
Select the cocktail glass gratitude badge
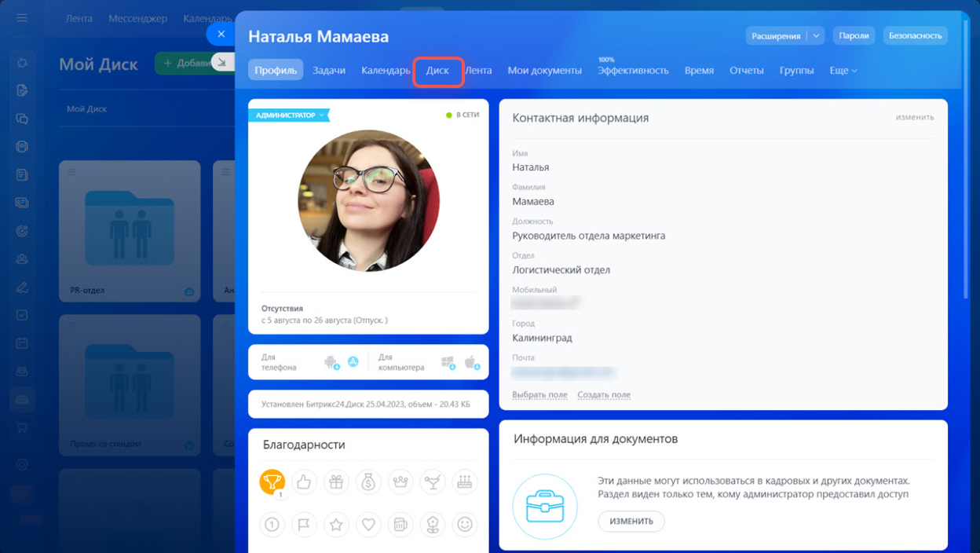pos(433,482)
